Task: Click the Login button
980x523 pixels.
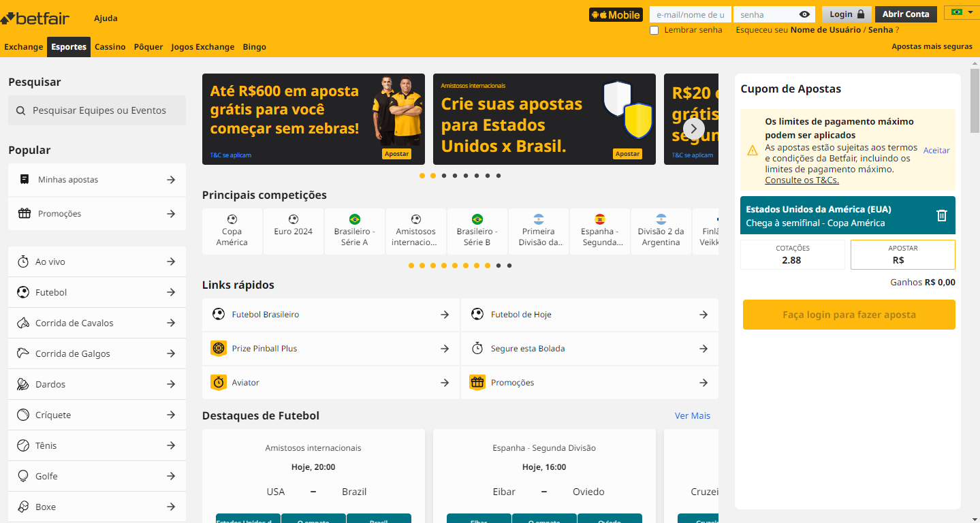Action: pos(847,14)
